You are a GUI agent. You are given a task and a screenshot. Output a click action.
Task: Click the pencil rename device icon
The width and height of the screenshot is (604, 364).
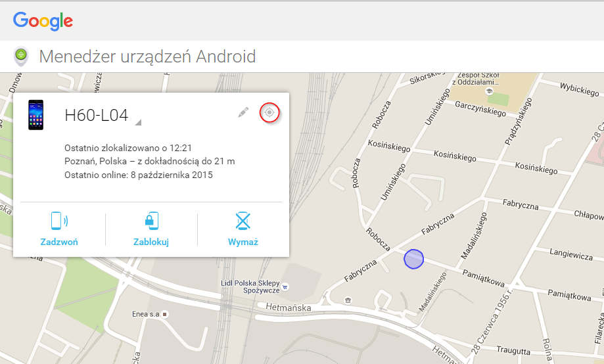243,112
